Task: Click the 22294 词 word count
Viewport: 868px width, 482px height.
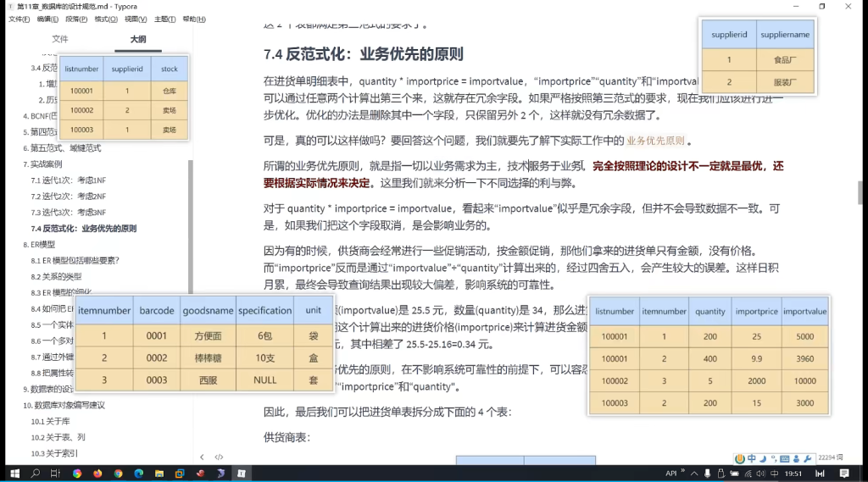Action: tap(831, 457)
